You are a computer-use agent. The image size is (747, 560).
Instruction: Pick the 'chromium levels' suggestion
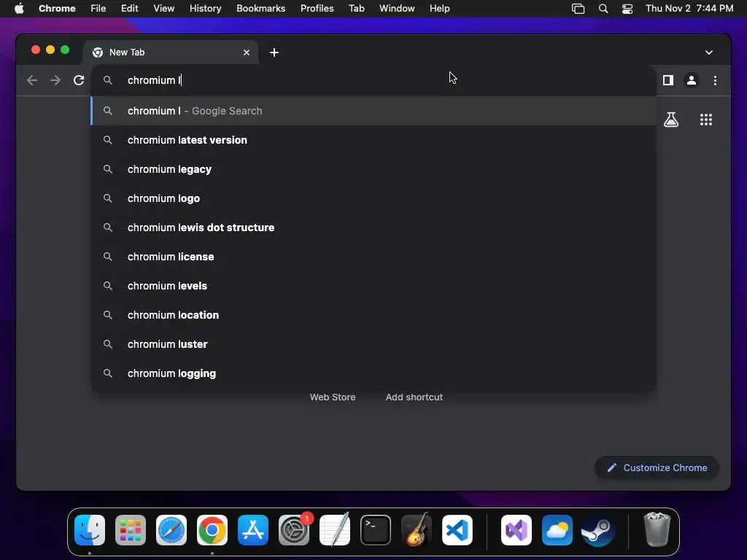point(373,286)
